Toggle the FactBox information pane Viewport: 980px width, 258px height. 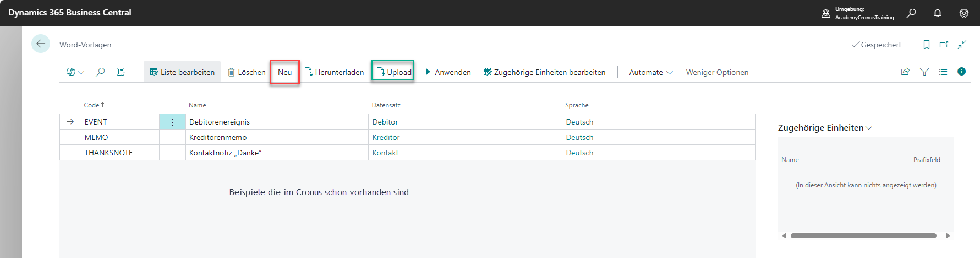tap(961, 72)
